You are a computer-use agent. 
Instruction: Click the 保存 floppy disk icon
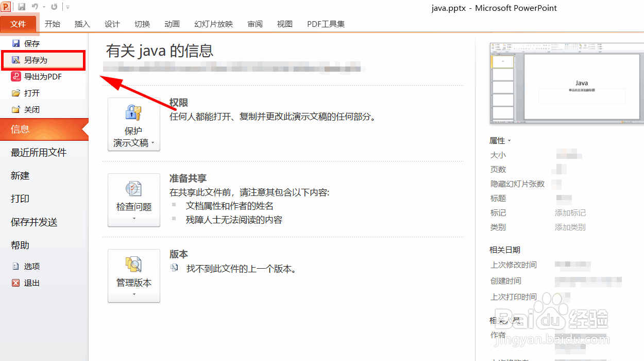(16, 44)
